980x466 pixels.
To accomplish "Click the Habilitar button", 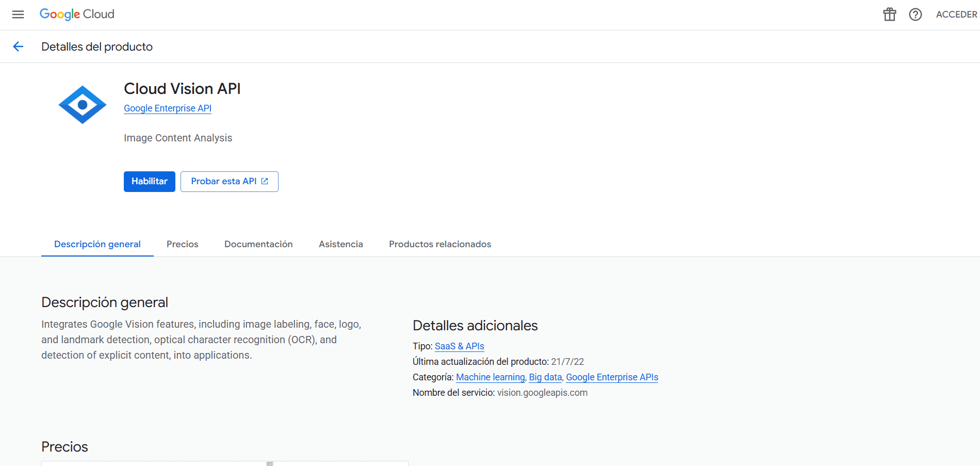I will point(149,181).
